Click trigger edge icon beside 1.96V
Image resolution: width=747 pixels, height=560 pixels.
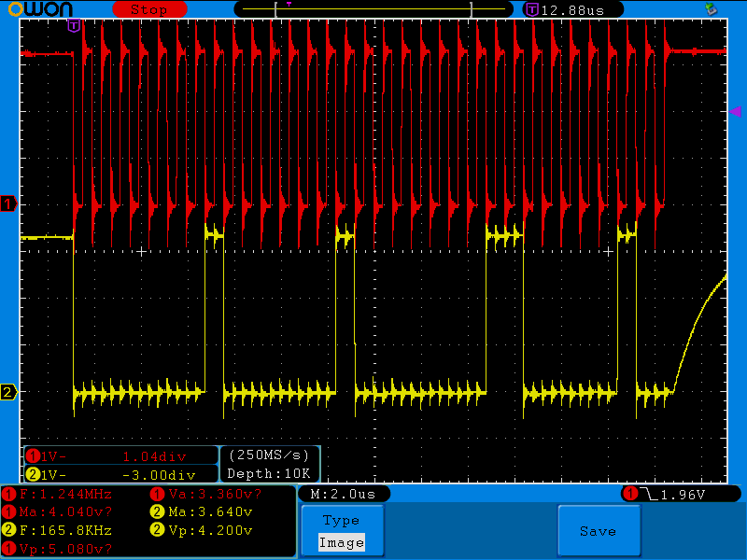point(651,494)
